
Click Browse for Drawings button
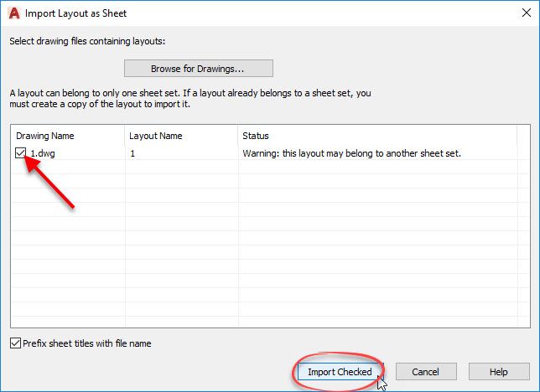tap(198, 68)
